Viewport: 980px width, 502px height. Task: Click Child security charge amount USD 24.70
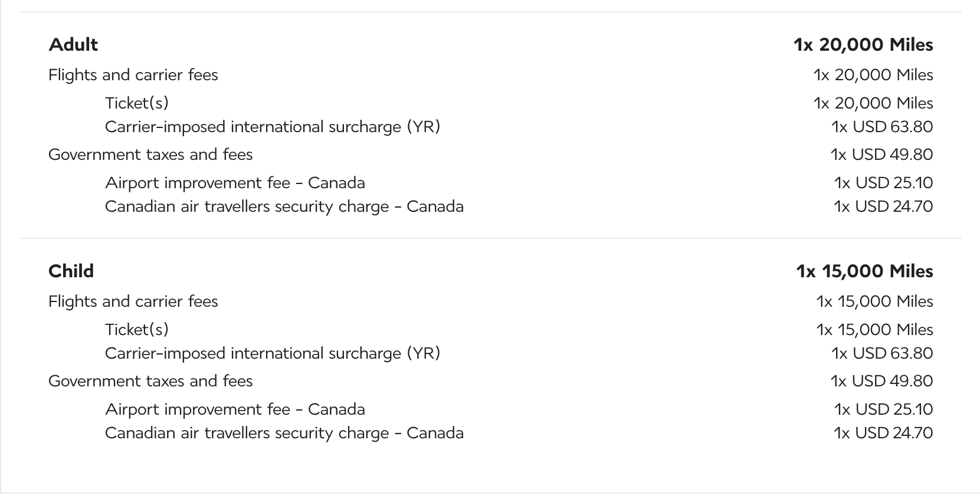click(x=883, y=433)
